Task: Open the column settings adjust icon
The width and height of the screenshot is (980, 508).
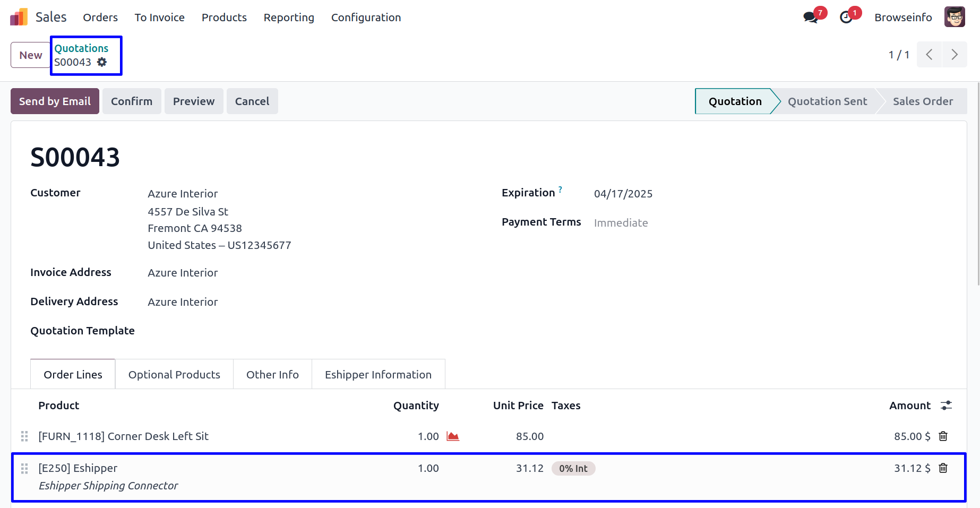Action: [946, 406]
